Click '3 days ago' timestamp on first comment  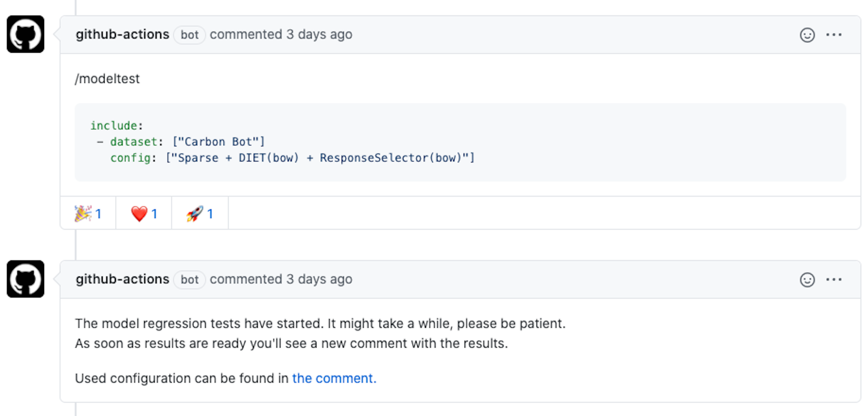pos(319,34)
